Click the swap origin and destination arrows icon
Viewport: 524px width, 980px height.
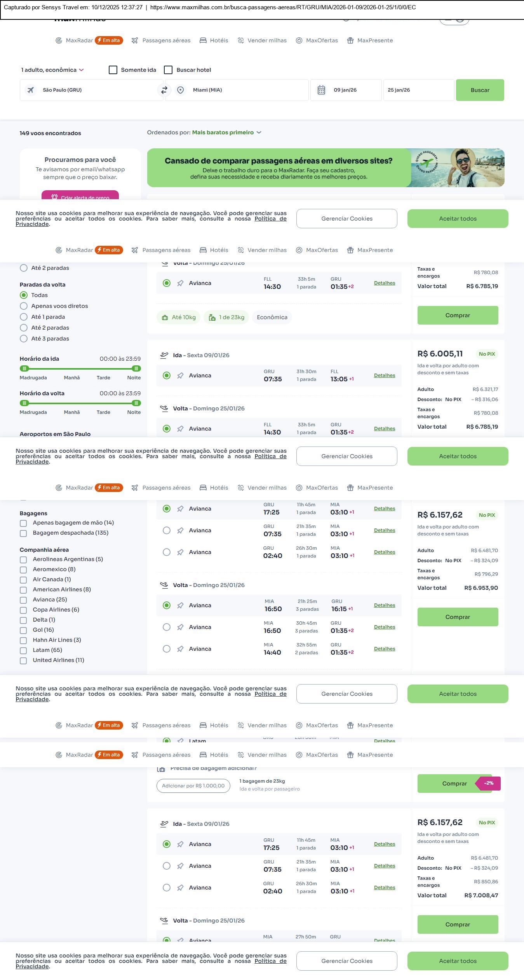[x=164, y=90]
